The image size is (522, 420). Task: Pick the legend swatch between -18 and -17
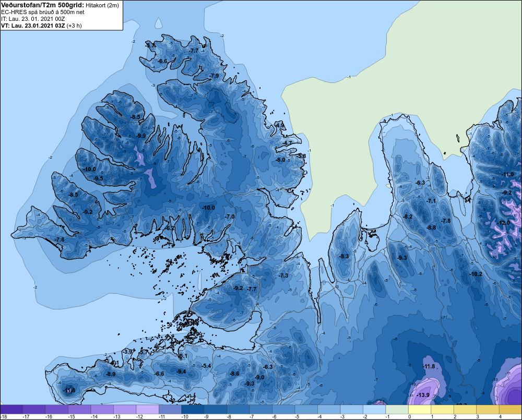point(11,410)
